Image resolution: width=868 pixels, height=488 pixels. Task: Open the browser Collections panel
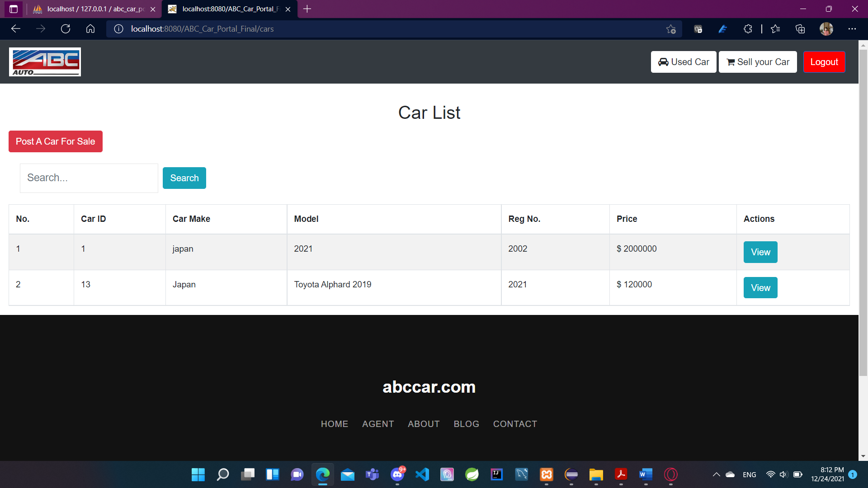800,29
